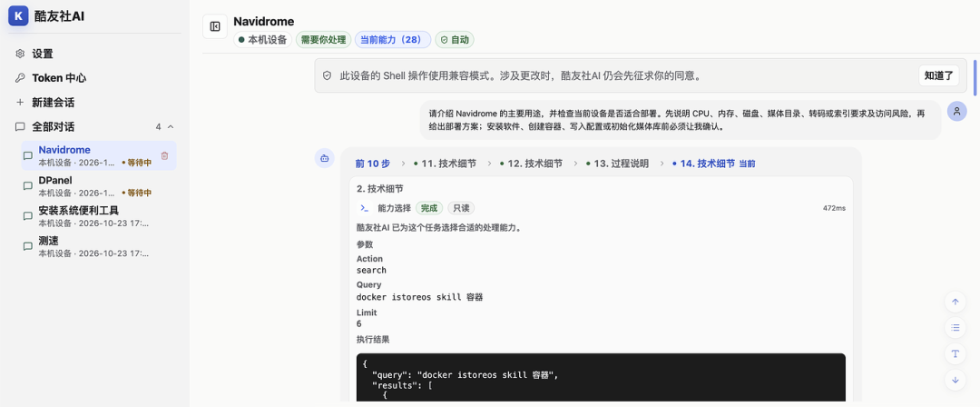Collapse the sidebar panel icon

(215, 26)
